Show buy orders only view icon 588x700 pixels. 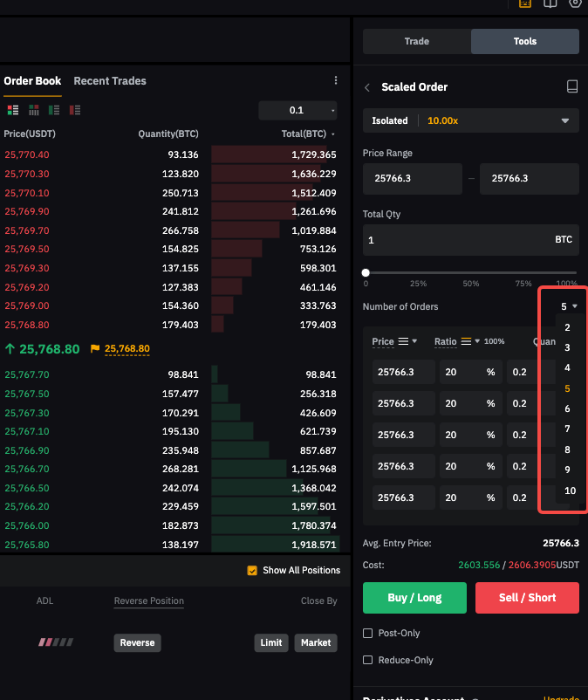[54, 110]
